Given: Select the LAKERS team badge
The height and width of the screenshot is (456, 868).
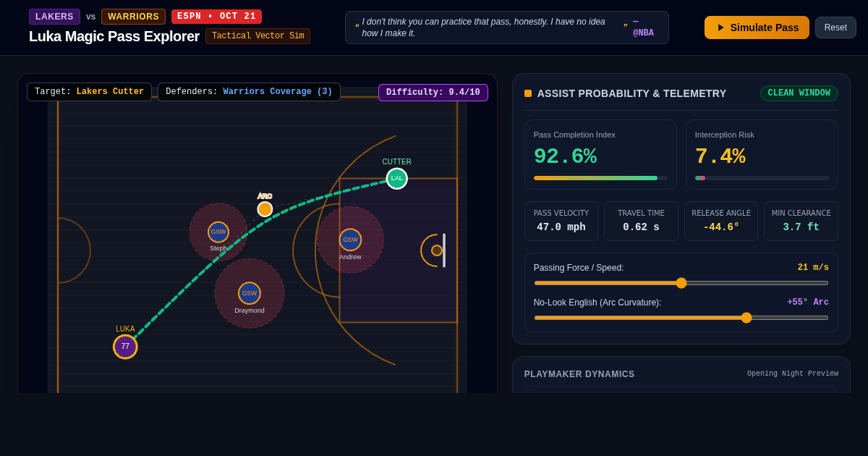Looking at the screenshot, I should (x=54, y=17).
